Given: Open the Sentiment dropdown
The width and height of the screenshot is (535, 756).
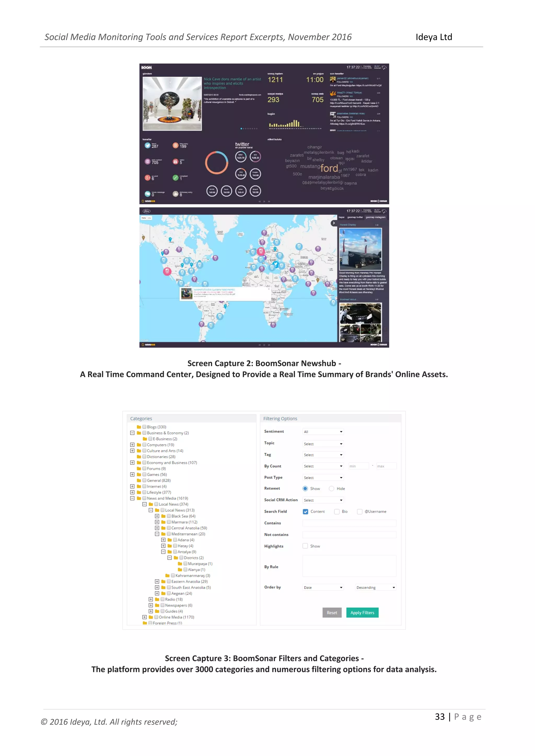Looking at the screenshot, I should [323, 431].
